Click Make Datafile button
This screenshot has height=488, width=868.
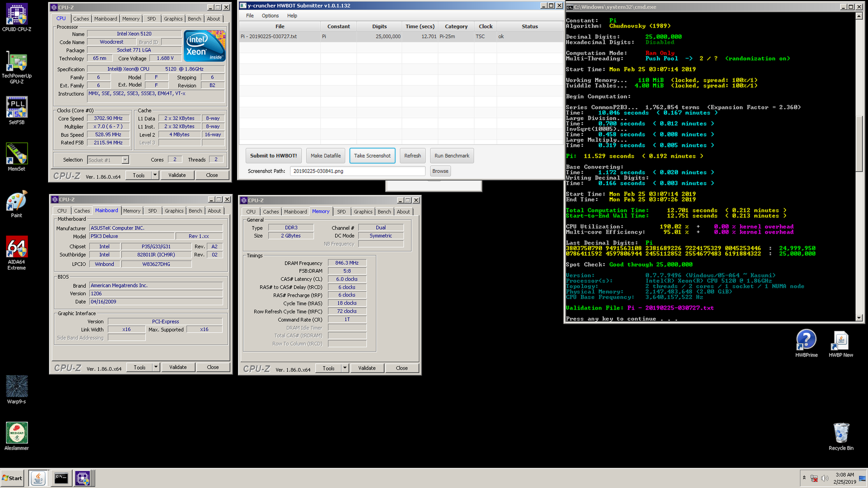click(326, 155)
